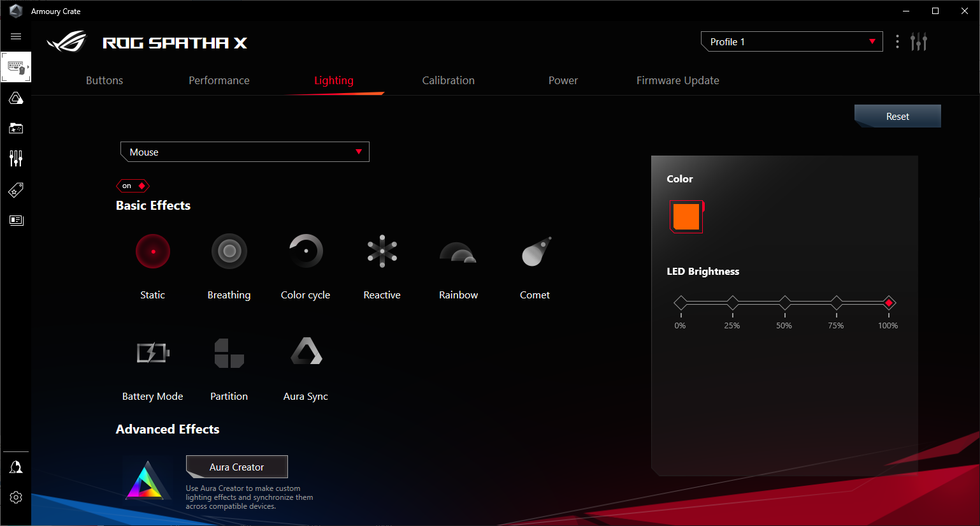Open Scenario Profiles sliders icon in sidebar
Image resolution: width=980 pixels, height=526 pixels.
(16, 159)
